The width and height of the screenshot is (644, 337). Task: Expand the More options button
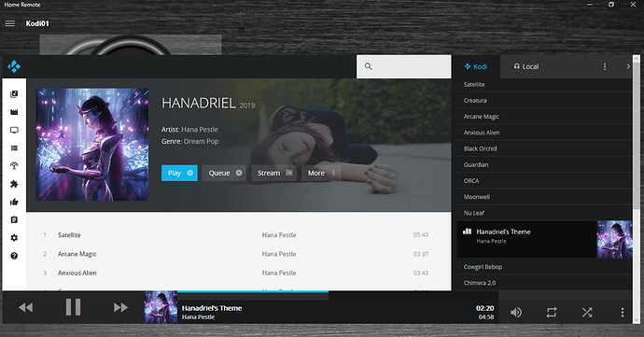pos(321,173)
